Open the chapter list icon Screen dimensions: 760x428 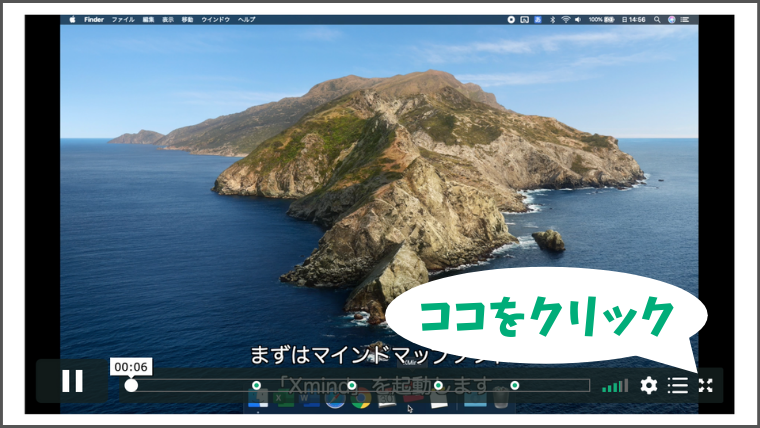click(x=678, y=385)
